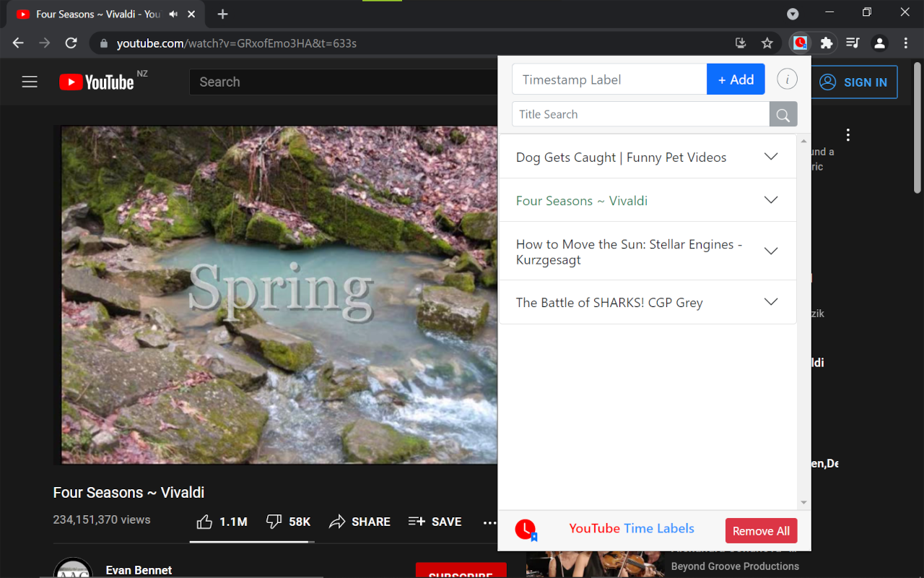Click the SIGN IN button
The width and height of the screenshot is (924, 578).
coord(854,82)
